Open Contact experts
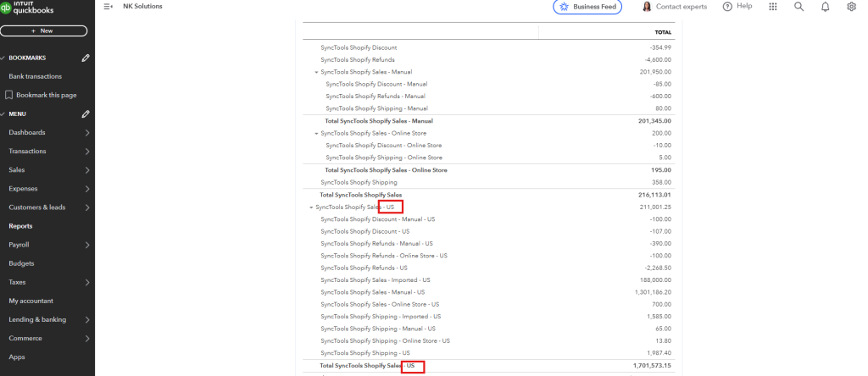Screen dimensions: 868x376 tap(682, 7)
